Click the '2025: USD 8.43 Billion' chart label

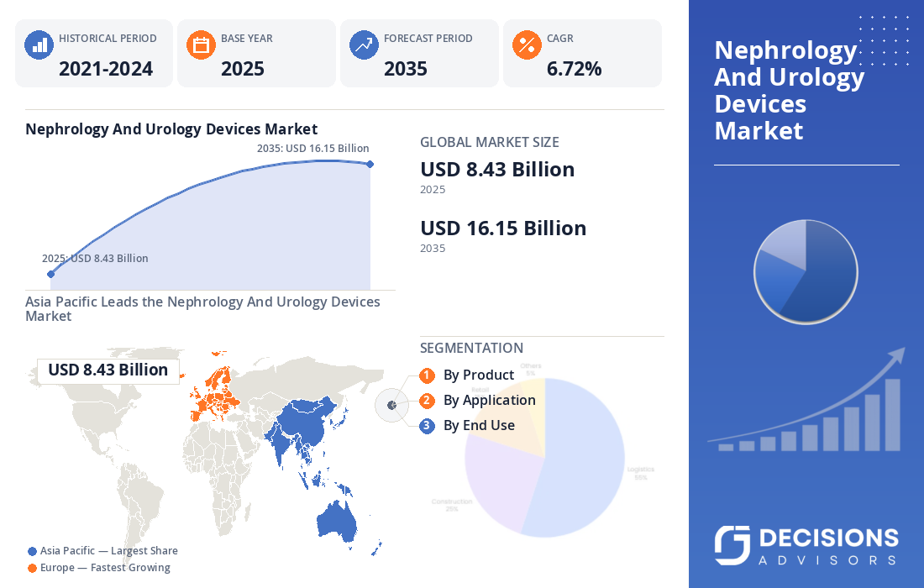tap(95, 259)
